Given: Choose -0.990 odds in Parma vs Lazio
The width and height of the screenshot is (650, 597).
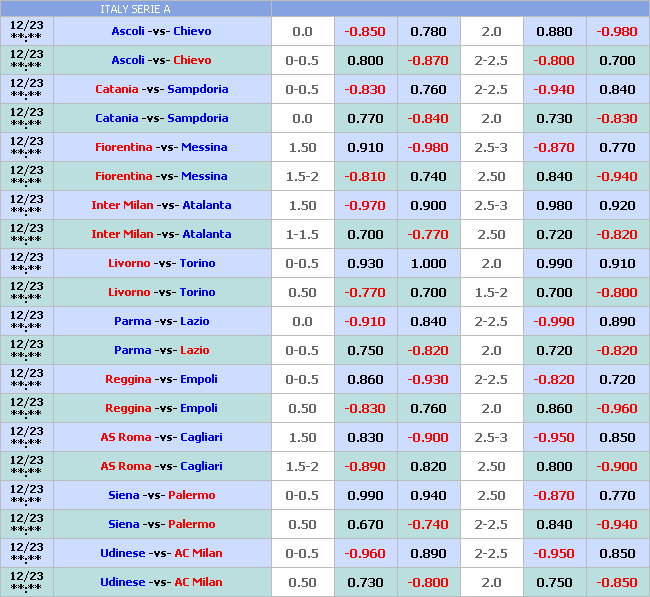Looking at the screenshot, I should tap(554, 321).
